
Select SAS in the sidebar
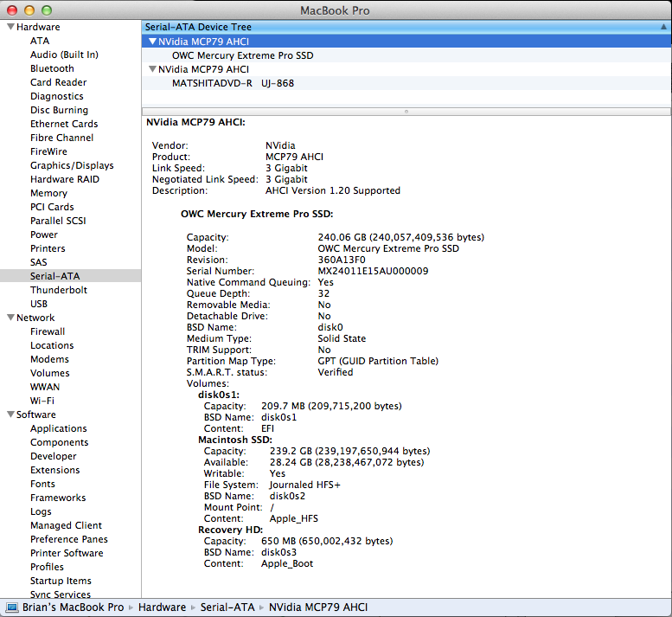point(39,262)
